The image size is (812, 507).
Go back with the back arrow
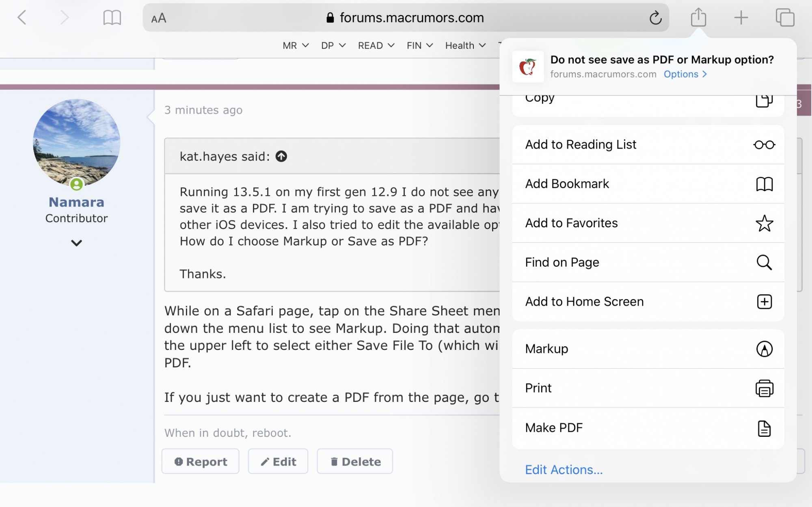click(22, 18)
